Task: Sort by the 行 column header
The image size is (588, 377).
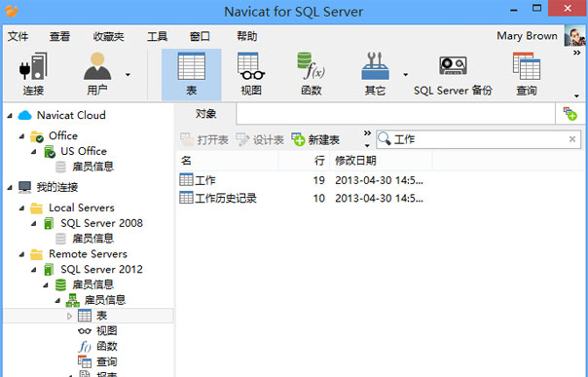Action: pos(304,161)
